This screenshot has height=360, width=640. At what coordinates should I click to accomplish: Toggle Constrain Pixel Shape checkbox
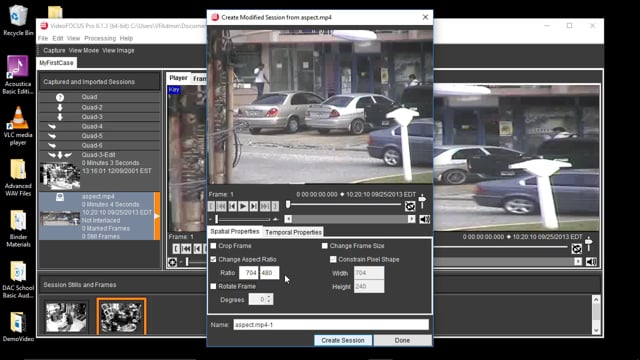pos(333,259)
